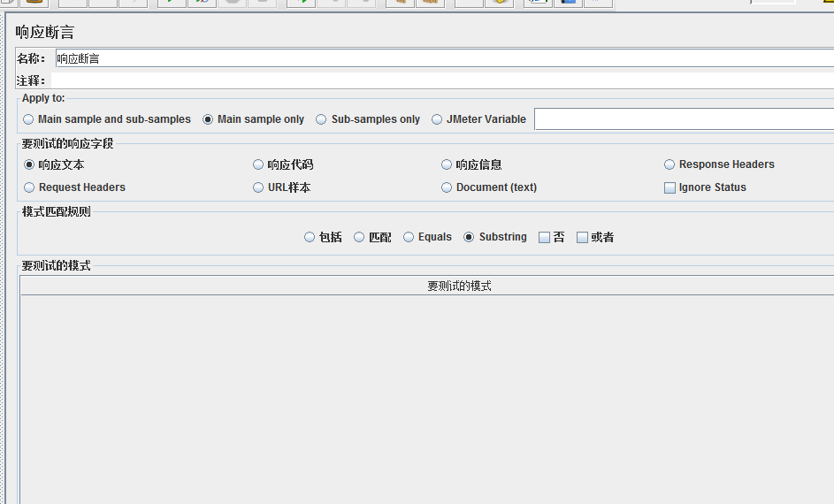Click the 模式匹配规则 group label
The height and width of the screenshot is (504, 834).
click(57, 211)
